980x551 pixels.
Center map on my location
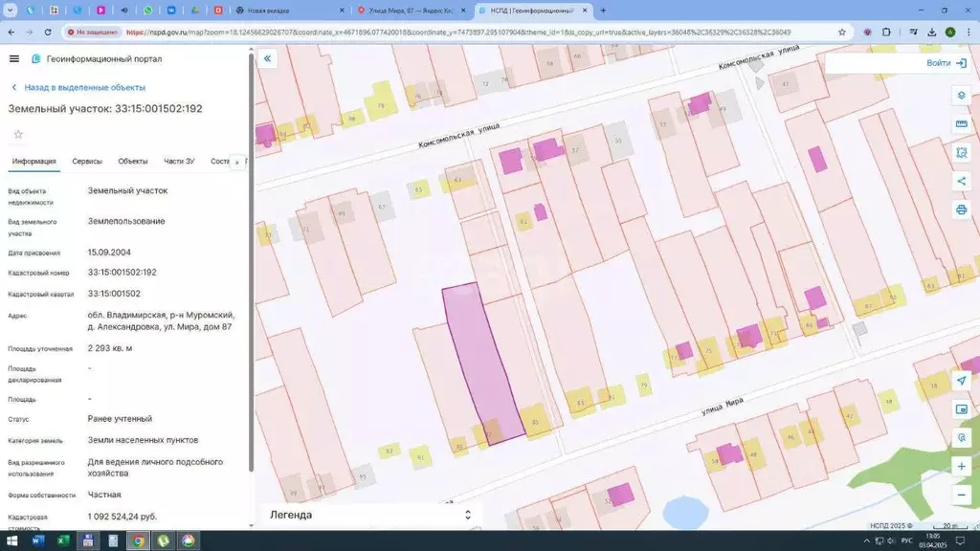pyautogui.click(x=962, y=381)
